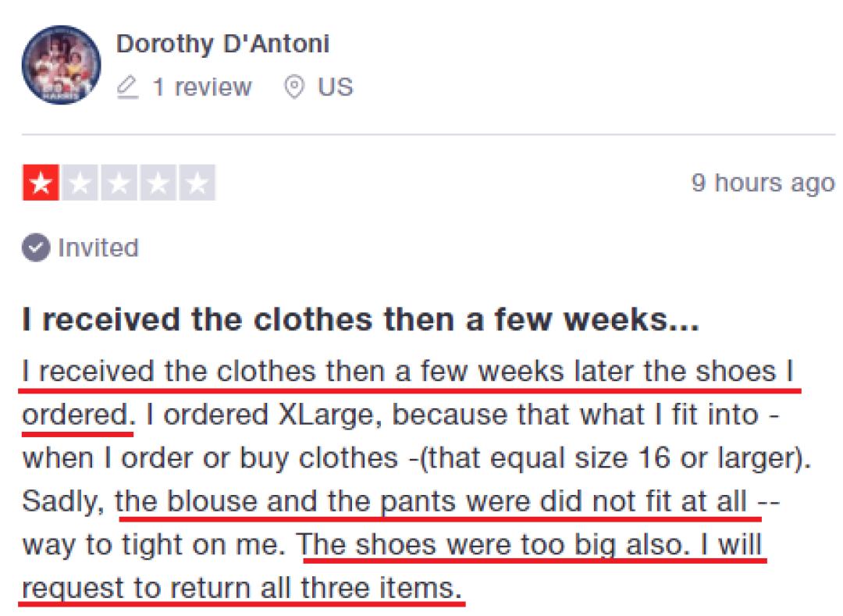Click Dorothy D'Antoni's profile avatar
The height and width of the screenshot is (616, 843).
61,65
